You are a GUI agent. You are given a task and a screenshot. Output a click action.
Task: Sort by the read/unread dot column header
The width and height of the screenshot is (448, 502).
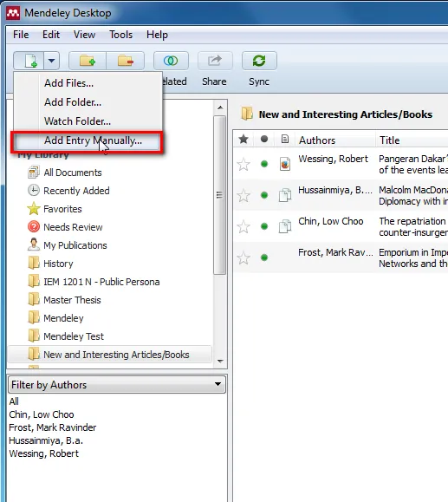point(264,140)
